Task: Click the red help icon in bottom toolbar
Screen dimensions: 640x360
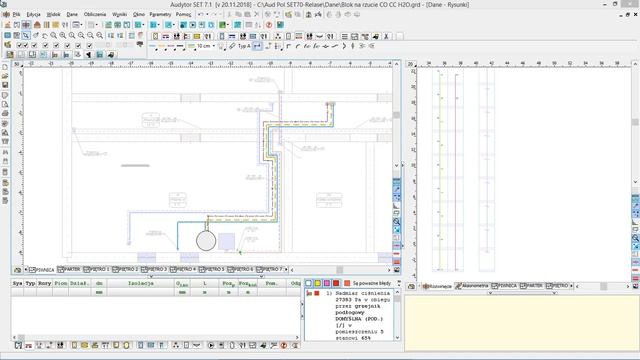Action: coord(284,345)
